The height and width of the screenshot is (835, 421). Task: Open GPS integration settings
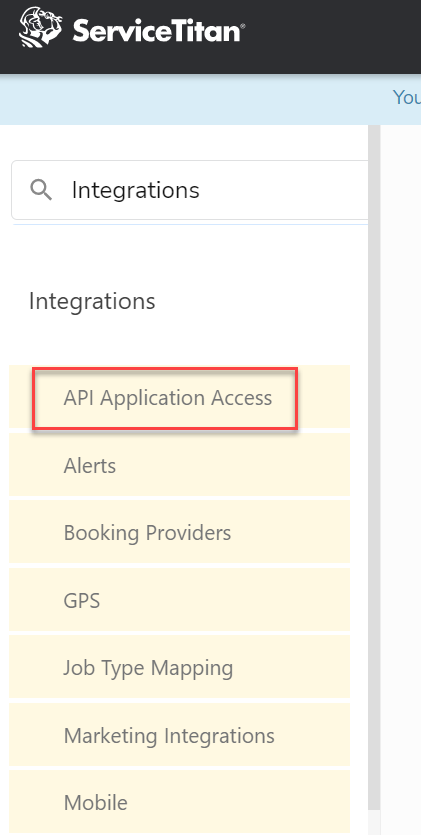(x=179, y=600)
